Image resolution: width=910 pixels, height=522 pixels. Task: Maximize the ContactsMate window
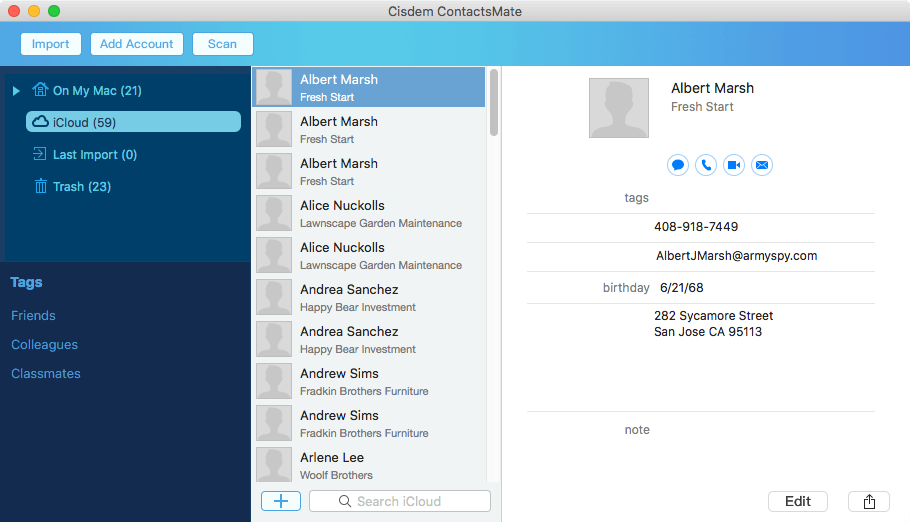click(54, 11)
